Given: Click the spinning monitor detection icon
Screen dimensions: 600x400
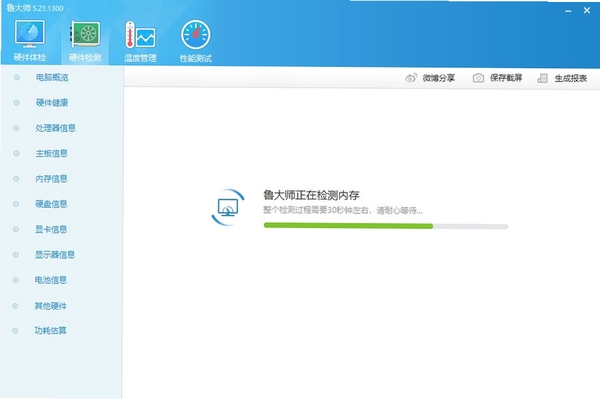Looking at the screenshot, I should click(x=228, y=207).
